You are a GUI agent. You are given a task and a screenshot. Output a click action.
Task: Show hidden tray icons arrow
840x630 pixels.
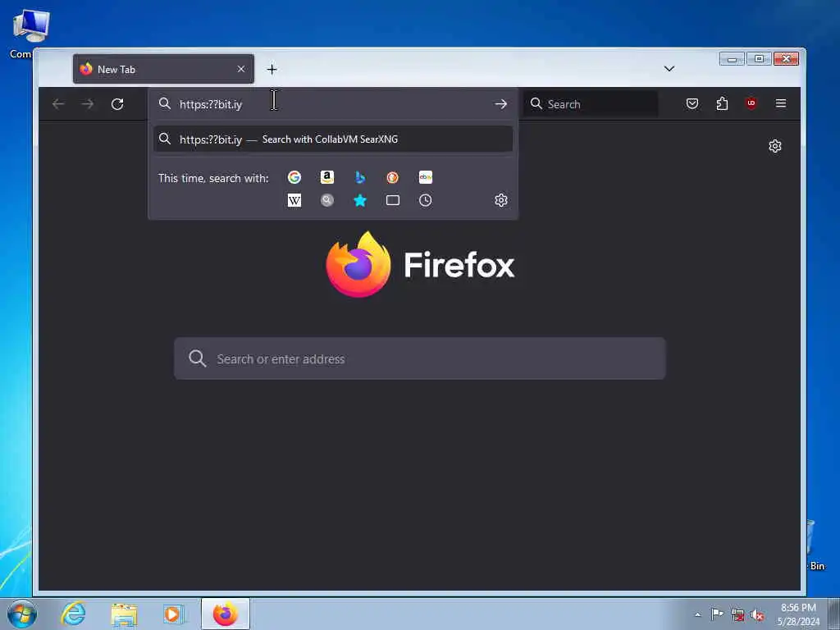coord(697,614)
